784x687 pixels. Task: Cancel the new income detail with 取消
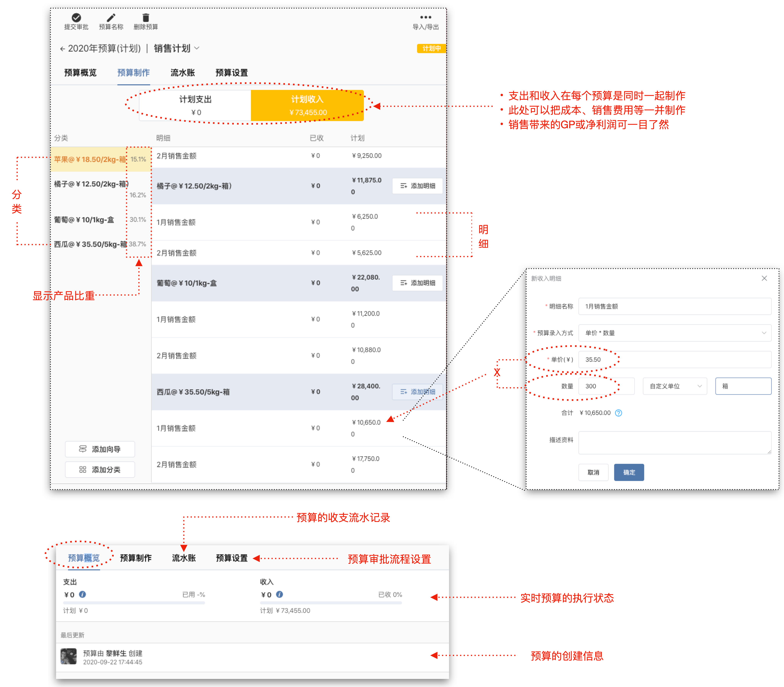point(593,472)
